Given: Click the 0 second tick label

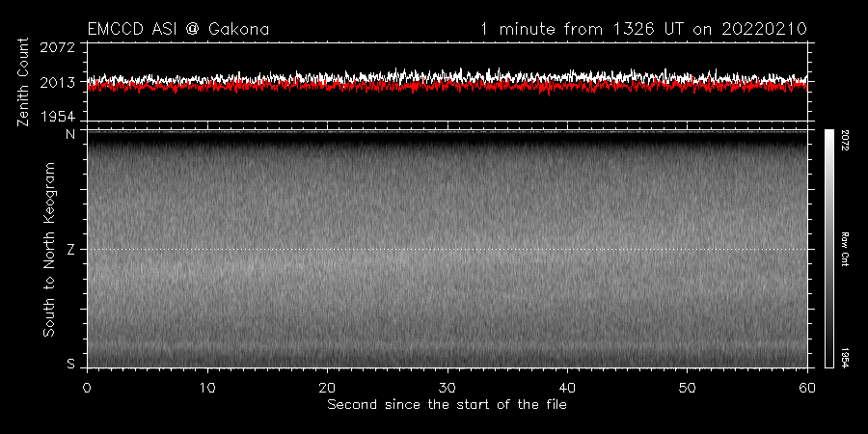Looking at the screenshot, I should (x=87, y=387).
